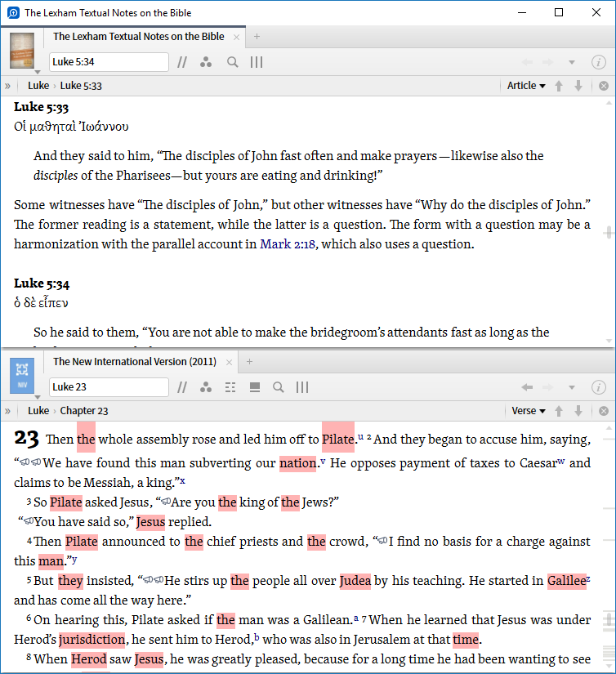The width and height of the screenshot is (616, 674).
Task: Open footnote z after Galilee
Action: pos(588,579)
